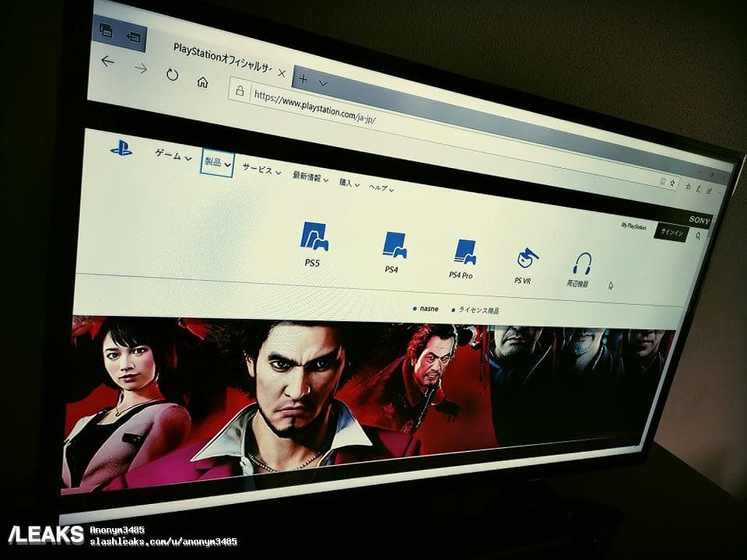Open the ゲーム menu
The image size is (747, 560).
click(174, 156)
